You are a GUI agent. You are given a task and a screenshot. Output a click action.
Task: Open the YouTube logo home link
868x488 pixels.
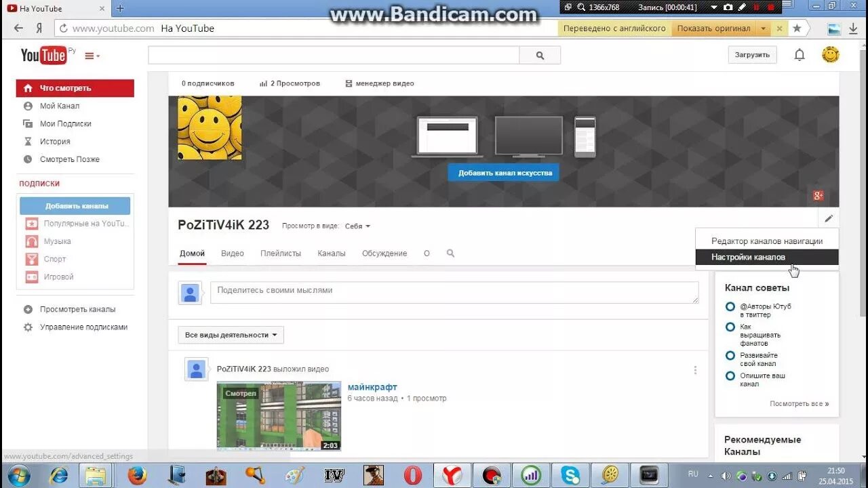coord(44,55)
